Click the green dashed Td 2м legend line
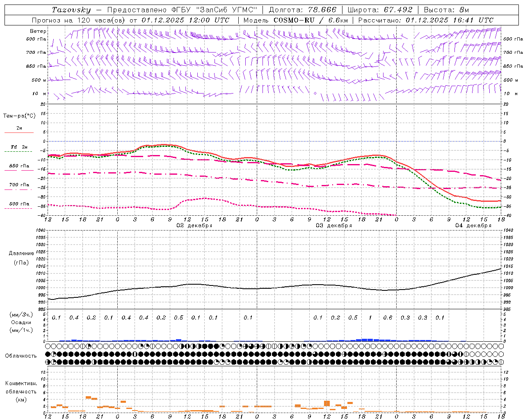This screenshot has width=525, height=420. click(x=19, y=152)
